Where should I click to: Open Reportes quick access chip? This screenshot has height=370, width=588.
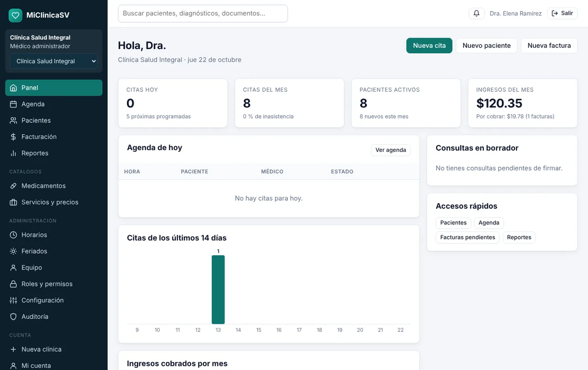pyautogui.click(x=519, y=237)
